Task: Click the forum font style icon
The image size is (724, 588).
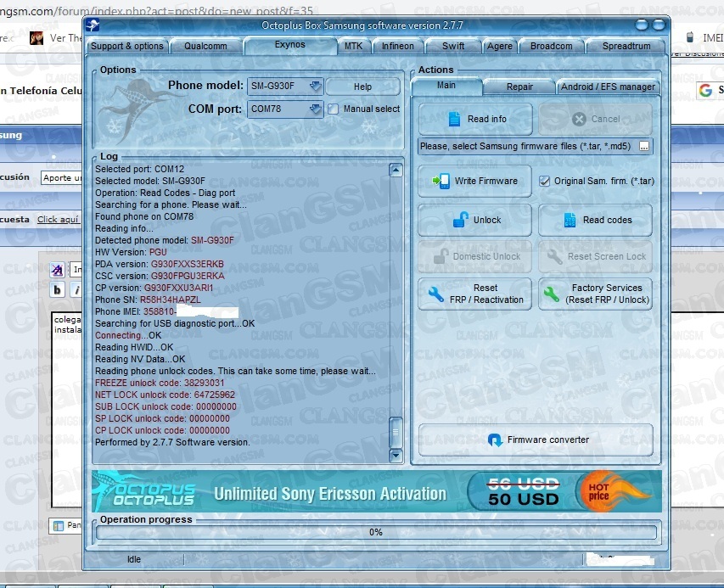Action: 57,270
